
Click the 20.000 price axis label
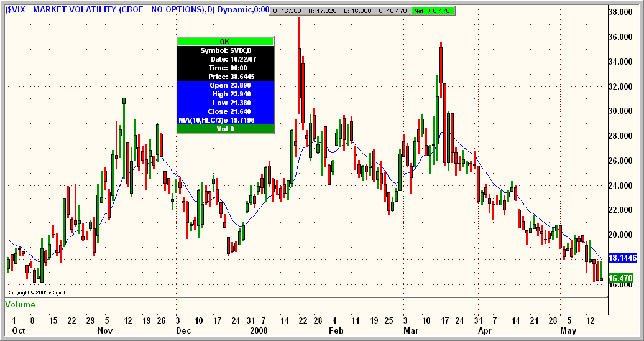pos(620,235)
